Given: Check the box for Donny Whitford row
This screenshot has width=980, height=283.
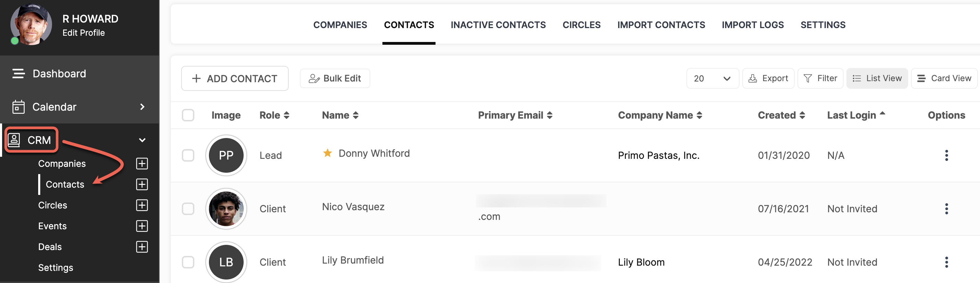Looking at the screenshot, I should [188, 155].
